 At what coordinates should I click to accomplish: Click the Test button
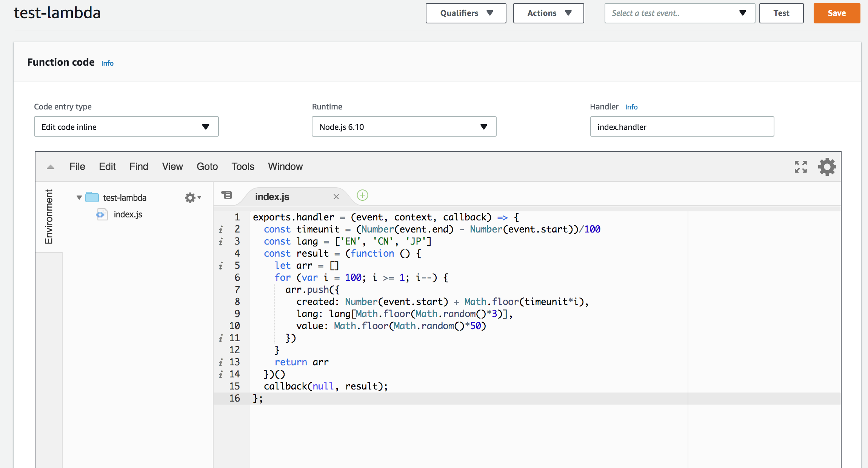[781, 13]
